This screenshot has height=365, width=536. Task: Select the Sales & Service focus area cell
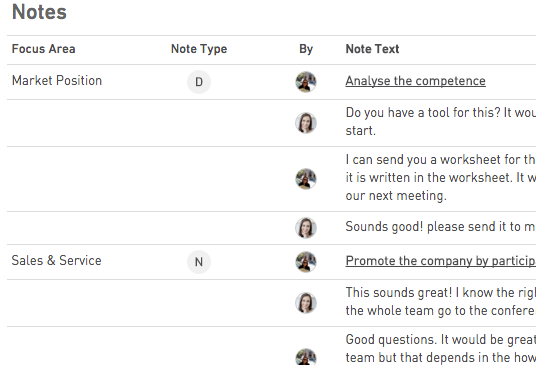pos(56,260)
